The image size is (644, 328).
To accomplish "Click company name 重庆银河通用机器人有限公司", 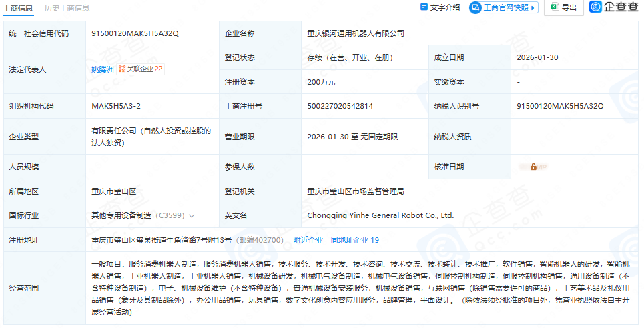I will [355, 33].
